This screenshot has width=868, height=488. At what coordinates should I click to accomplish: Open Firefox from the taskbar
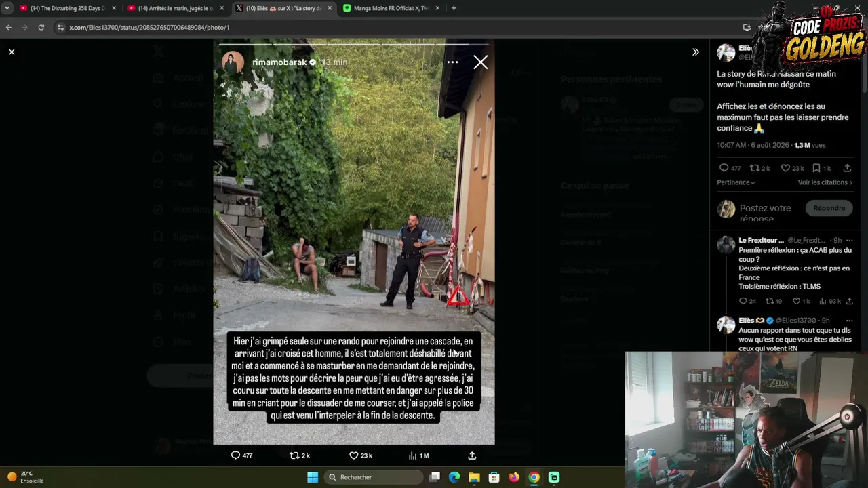tap(514, 477)
